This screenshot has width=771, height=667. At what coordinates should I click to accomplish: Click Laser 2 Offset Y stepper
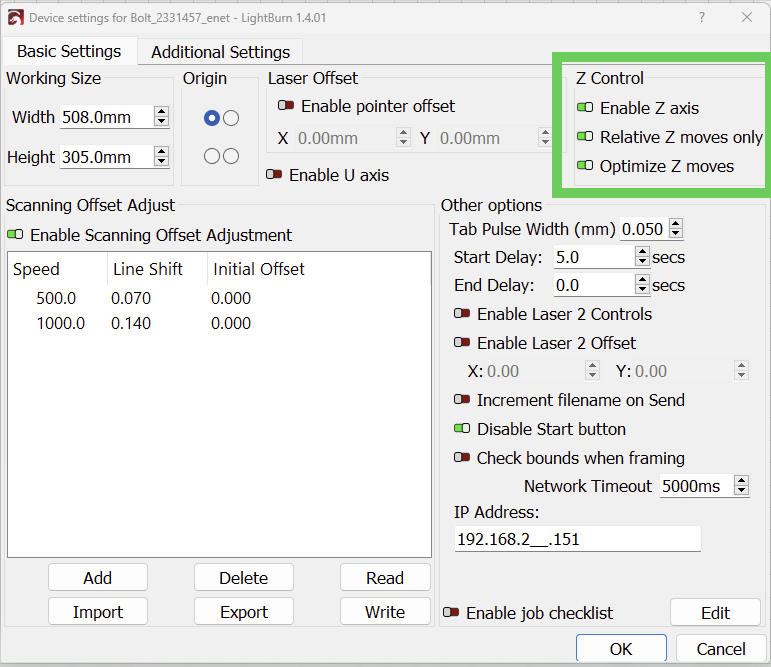click(741, 370)
